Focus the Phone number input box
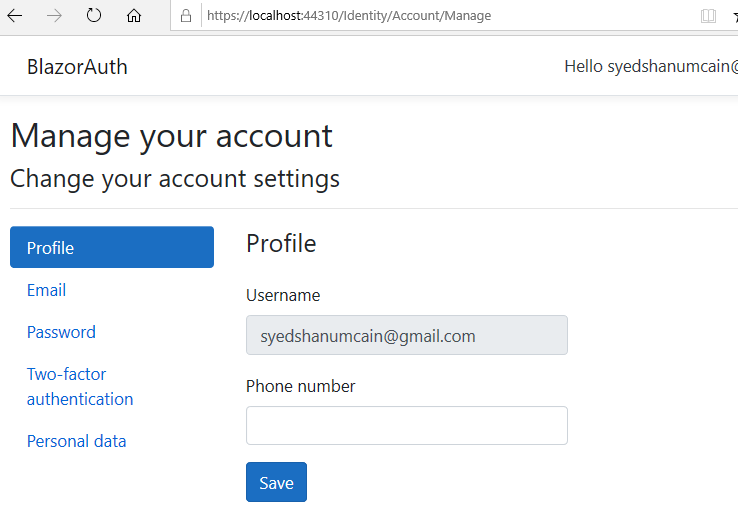The width and height of the screenshot is (738, 522). click(407, 426)
